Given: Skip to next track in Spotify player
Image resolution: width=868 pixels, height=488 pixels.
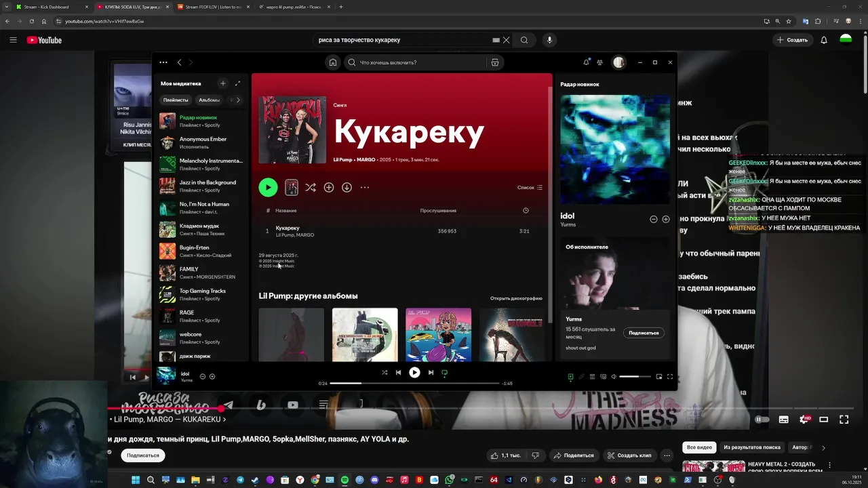Looking at the screenshot, I should tap(431, 372).
